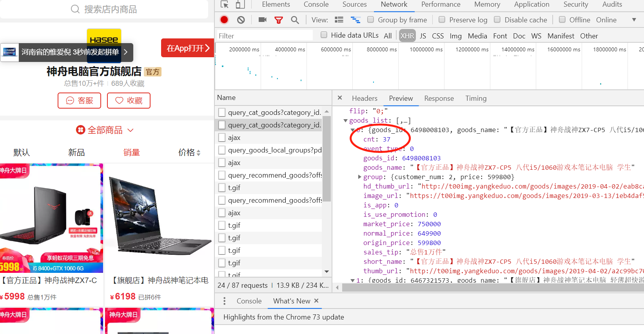Switch to the Elements tab
This screenshot has height=334, width=644.
tap(276, 4)
